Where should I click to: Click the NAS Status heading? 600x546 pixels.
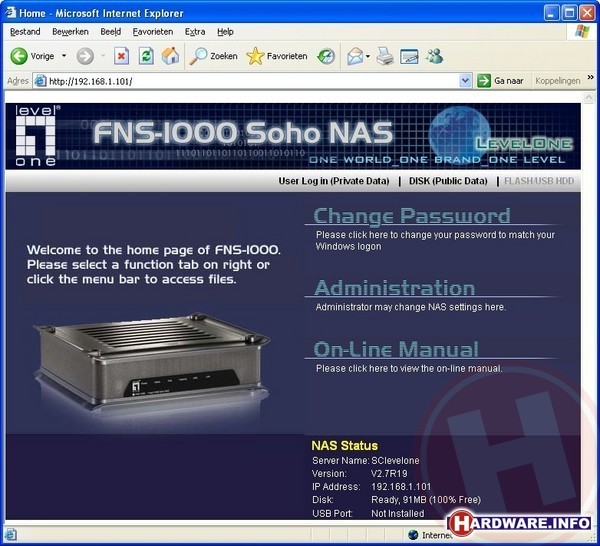click(344, 446)
